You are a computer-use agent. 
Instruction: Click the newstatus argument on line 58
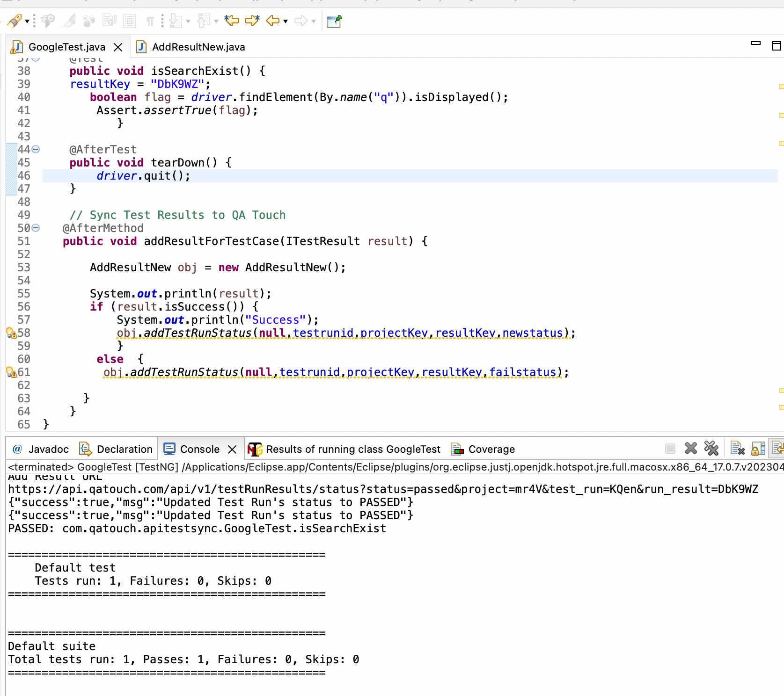533,333
